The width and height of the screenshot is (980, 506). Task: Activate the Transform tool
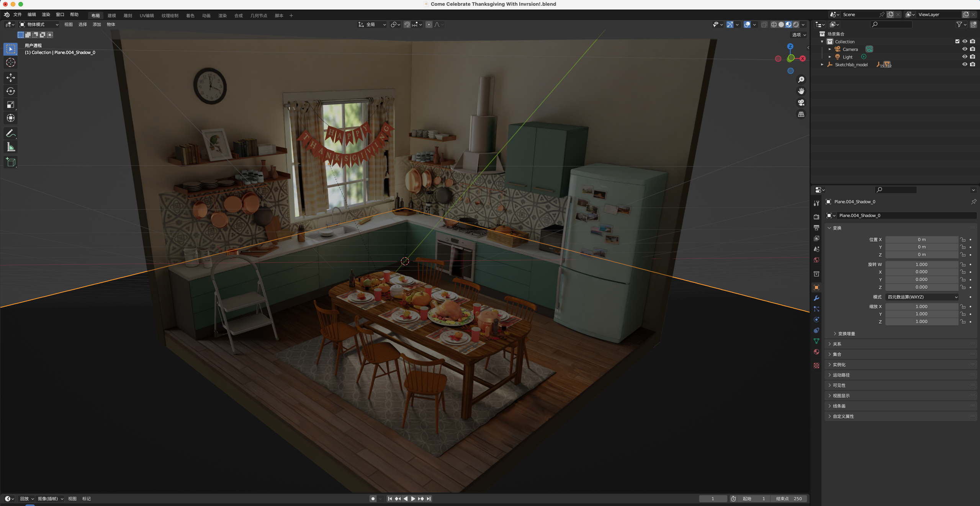(x=11, y=118)
